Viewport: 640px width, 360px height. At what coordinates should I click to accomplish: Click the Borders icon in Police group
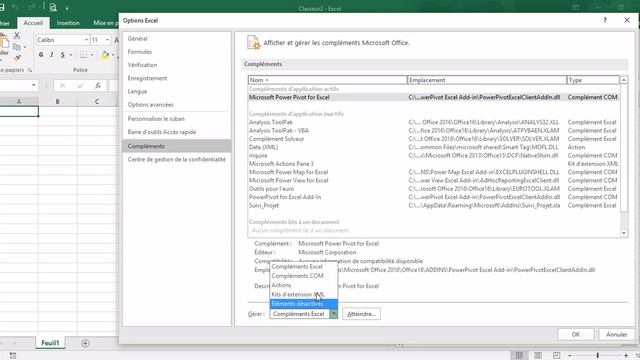click(x=83, y=55)
